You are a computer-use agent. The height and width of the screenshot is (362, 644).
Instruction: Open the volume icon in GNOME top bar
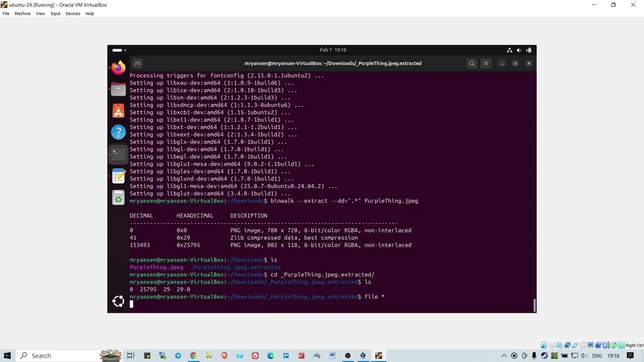(x=519, y=50)
